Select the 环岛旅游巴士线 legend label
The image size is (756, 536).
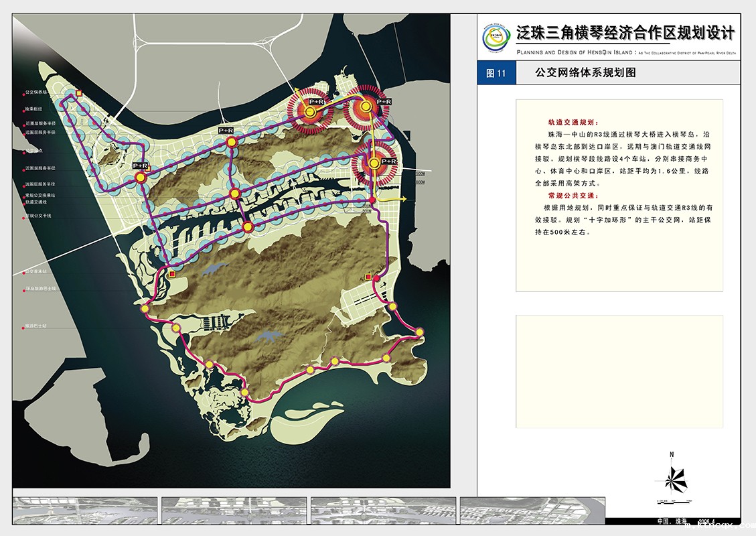[x=41, y=289]
